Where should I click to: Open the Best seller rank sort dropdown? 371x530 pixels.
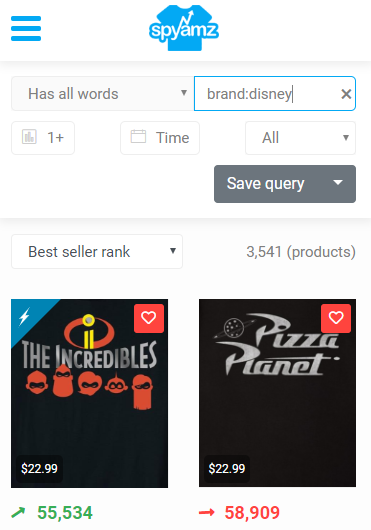[97, 251]
